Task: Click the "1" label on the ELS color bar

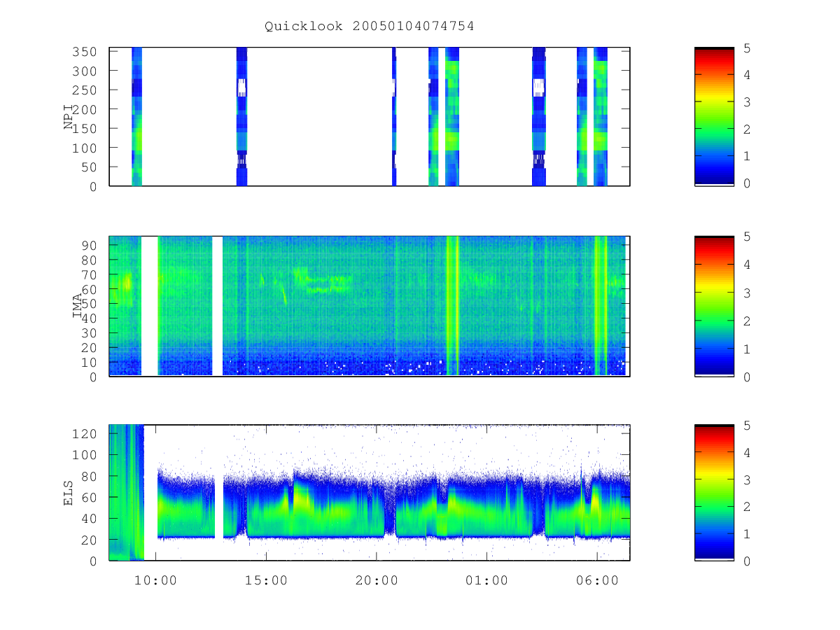Action: click(x=747, y=534)
